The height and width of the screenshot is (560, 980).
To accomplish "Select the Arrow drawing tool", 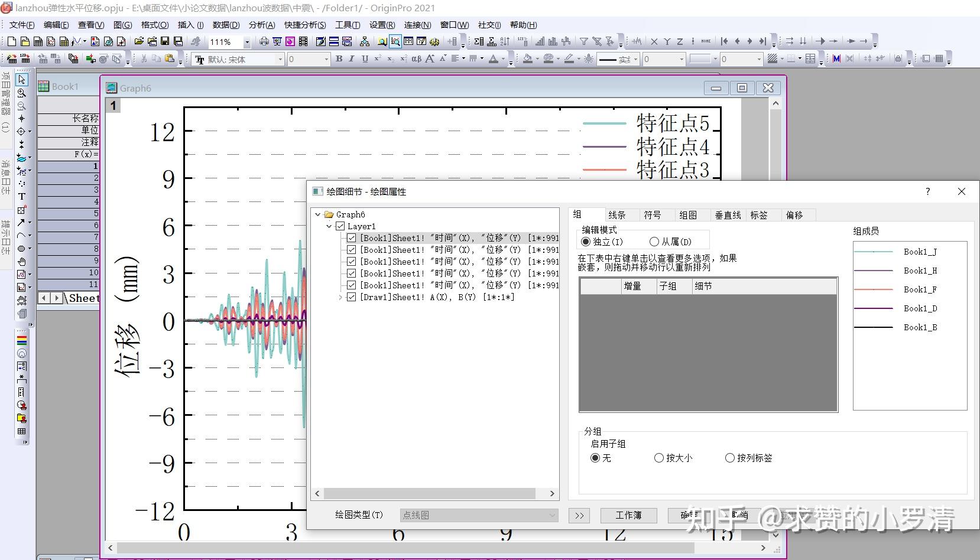I will pos(22,223).
